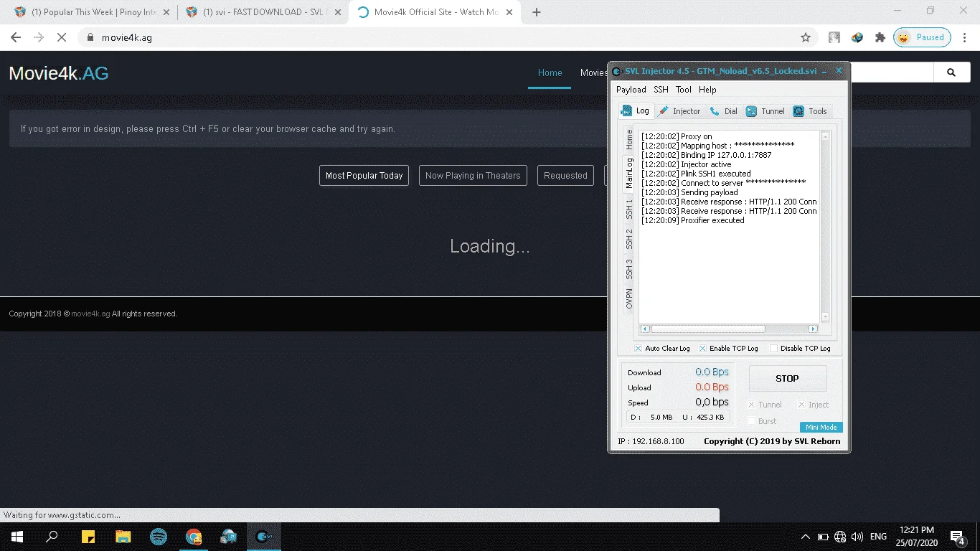Open the SSH 2 vertical log tab
Viewport: 980px width, 551px height.
tap(629, 240)
